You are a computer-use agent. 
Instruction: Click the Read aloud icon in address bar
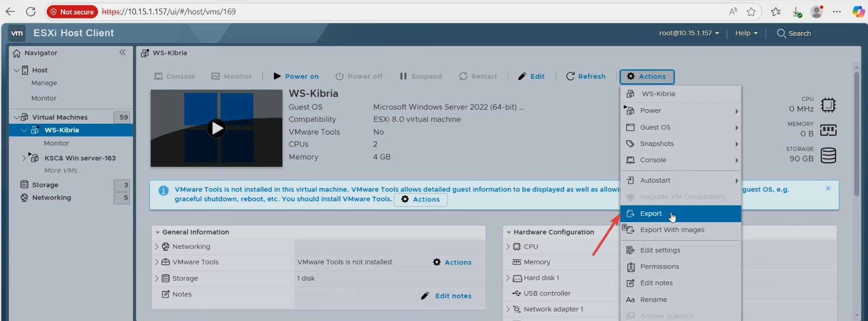pyautogui.click(x=733, y=11)
